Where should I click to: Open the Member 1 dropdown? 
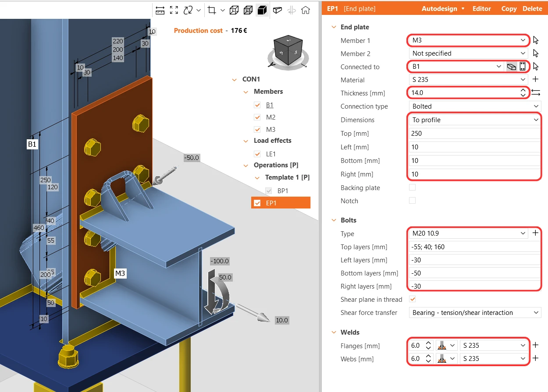click(468, 40)
